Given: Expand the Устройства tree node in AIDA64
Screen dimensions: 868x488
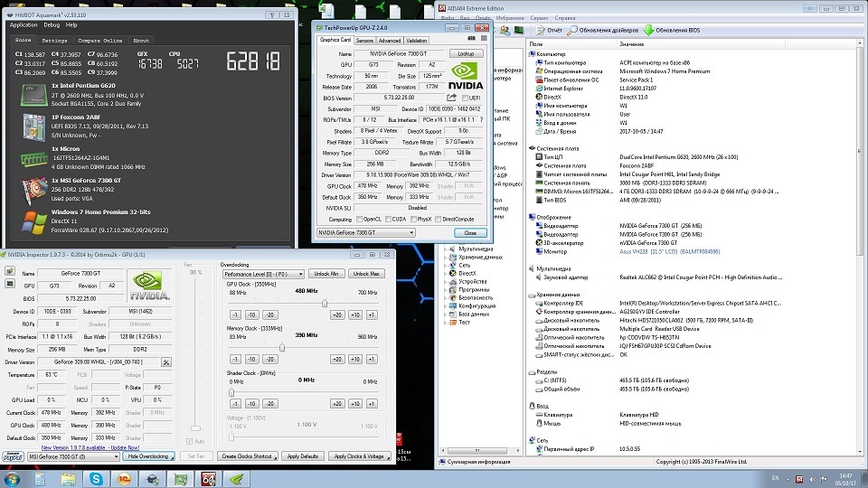Looking at the screenshot, I should click(445, 282).
